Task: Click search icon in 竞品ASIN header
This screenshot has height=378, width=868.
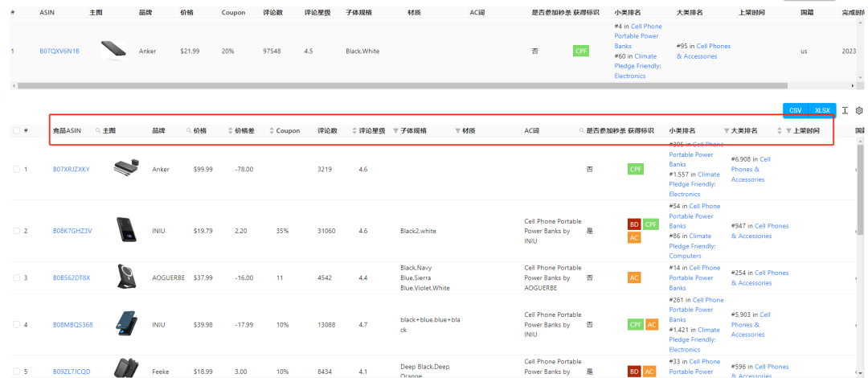Action: click(x=98, y=131)
